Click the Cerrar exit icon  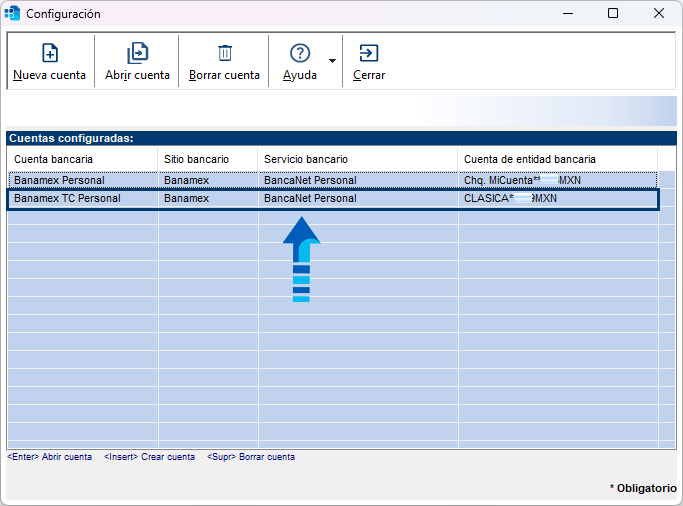pyautogui.click(x=368, y=54)
